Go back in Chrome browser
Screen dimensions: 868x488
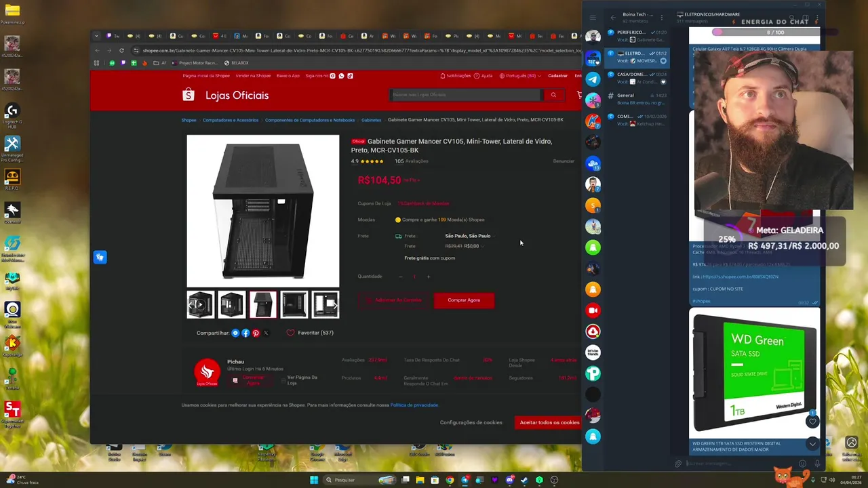point(97,50)
